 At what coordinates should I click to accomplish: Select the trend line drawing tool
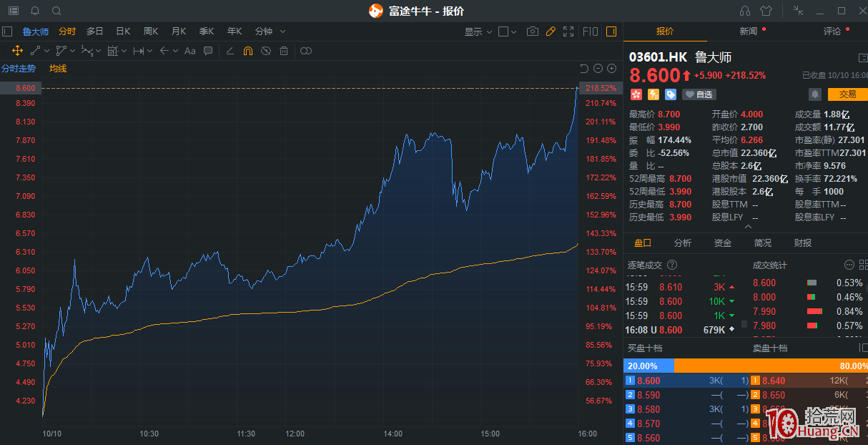pyautogui.click(x=36, y=51)
